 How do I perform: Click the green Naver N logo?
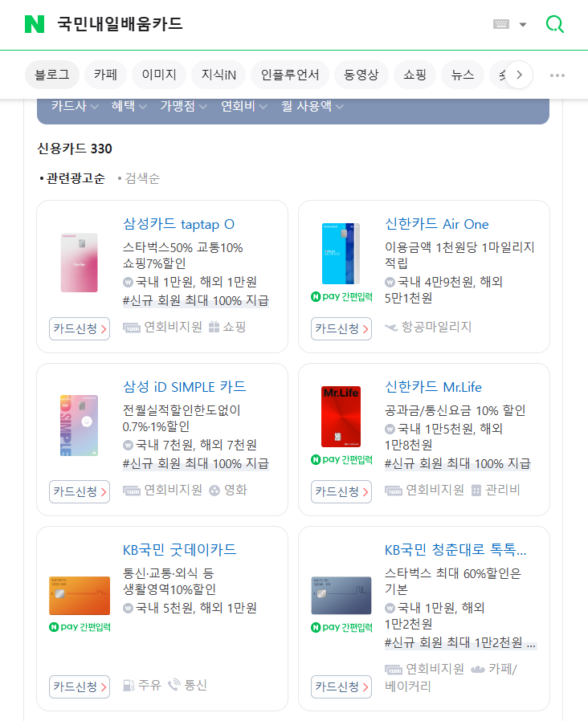(35, 24)
